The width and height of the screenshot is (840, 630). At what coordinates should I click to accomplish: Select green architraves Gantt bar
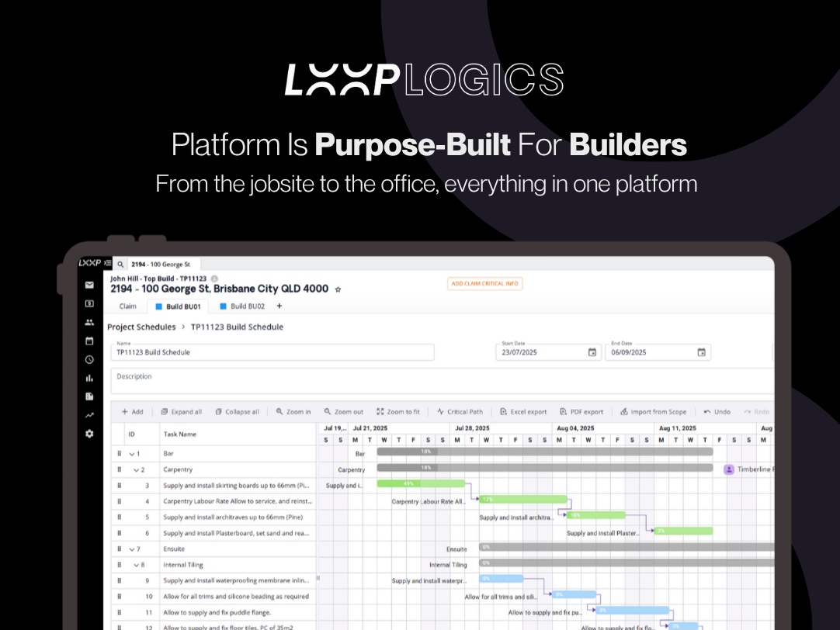coord(596,515)
